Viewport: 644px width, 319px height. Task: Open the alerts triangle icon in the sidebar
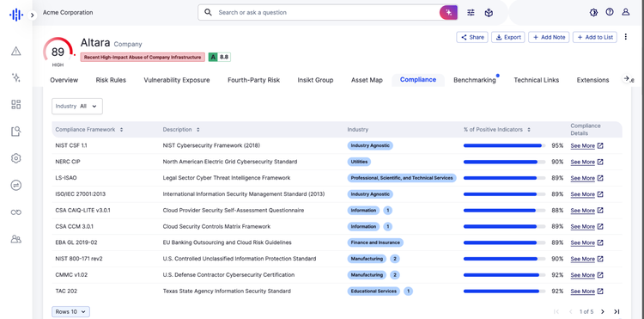(x=16, y=51)
